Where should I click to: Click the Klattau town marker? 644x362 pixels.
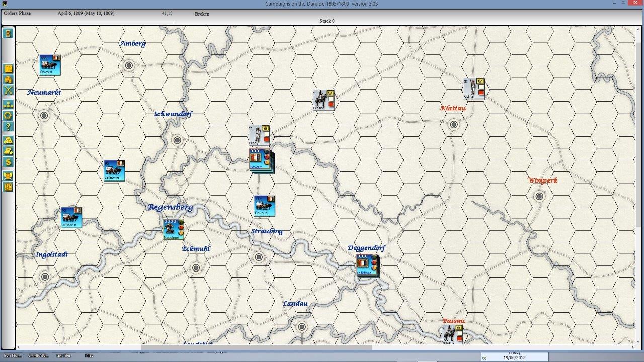(x=454, y=125)
